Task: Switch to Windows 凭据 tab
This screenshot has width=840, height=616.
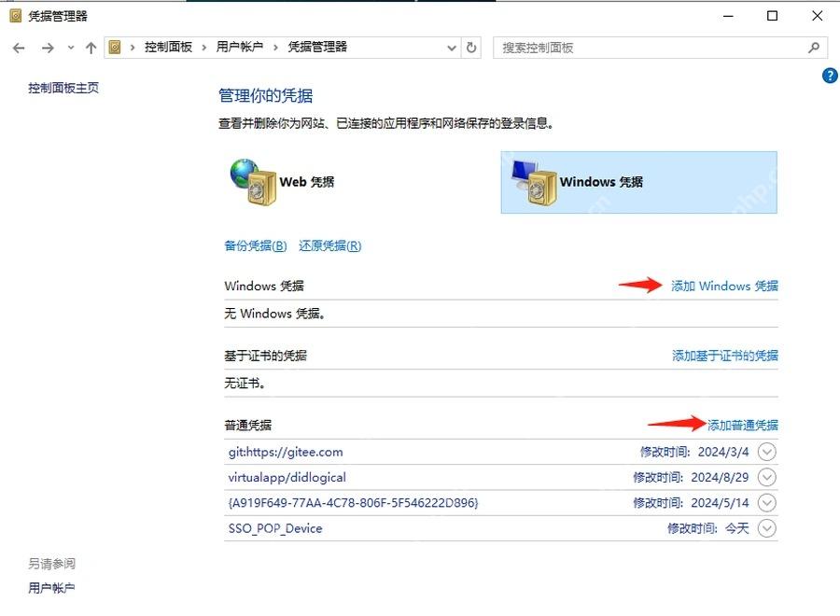Action: pos(638,182)
